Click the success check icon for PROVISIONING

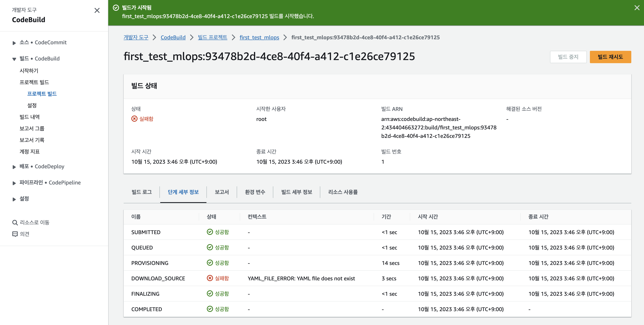pyautogui.click(x=210, y=263)
